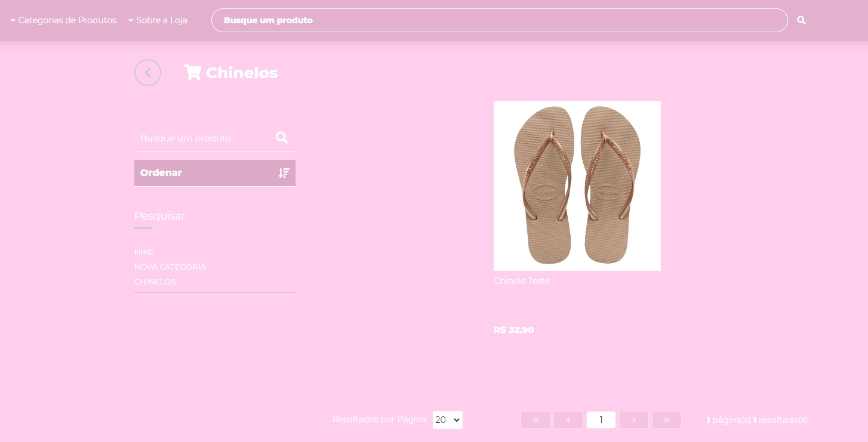Select the NIKE category link
868x442 pixels.
(144, 252)
